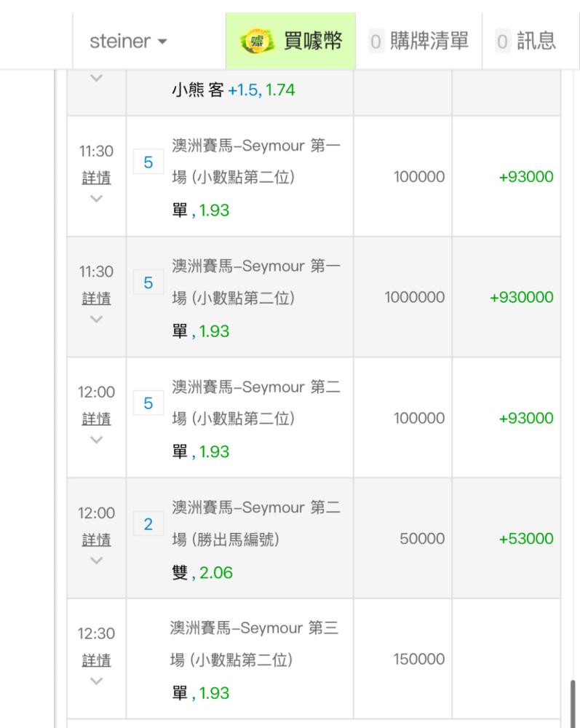
Task: Click result badge 5 in 1000000 row
Action: 148,282
